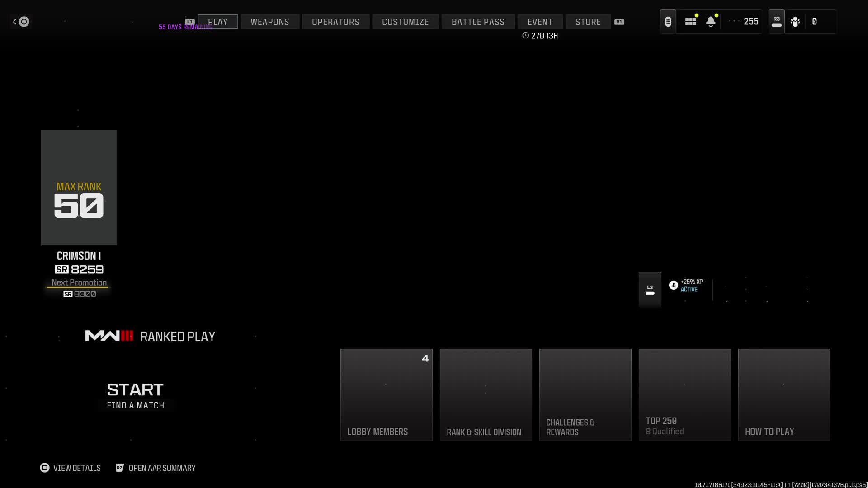Click the R2 AAR summary icon
The width and height of the screenshot is (868, 488).
tap(120, 468)
